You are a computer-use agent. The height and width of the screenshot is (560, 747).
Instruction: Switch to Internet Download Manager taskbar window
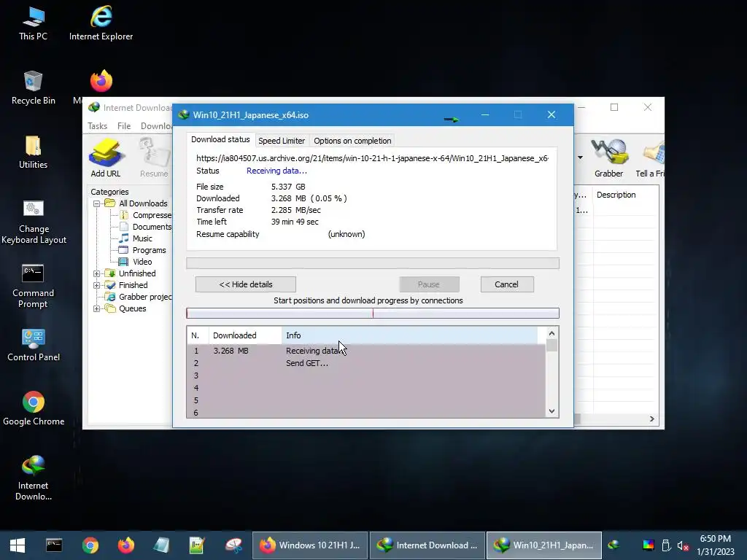pos(427,545)
